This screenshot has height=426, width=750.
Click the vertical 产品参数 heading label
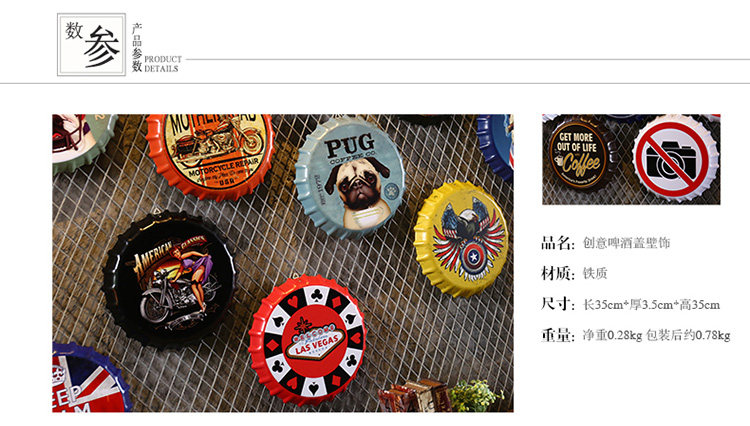tap(137, 47)
